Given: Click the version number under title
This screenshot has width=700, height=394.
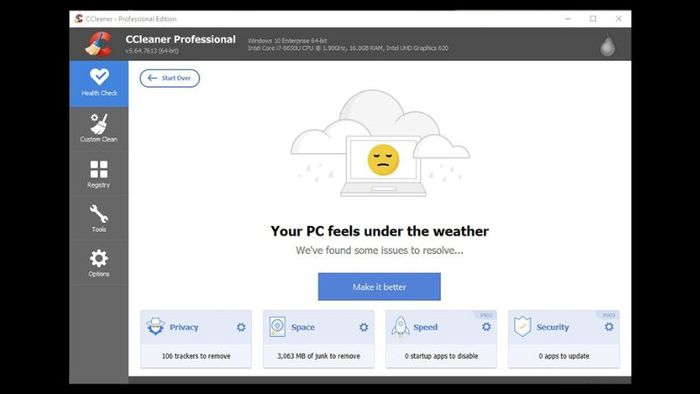Looking at the screenshot, I should (x=152, y=51).
